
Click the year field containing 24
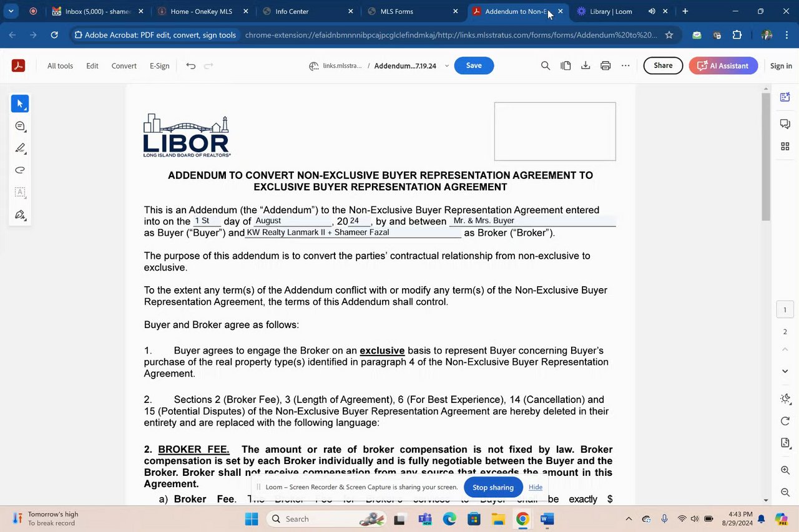pos(360,221)
